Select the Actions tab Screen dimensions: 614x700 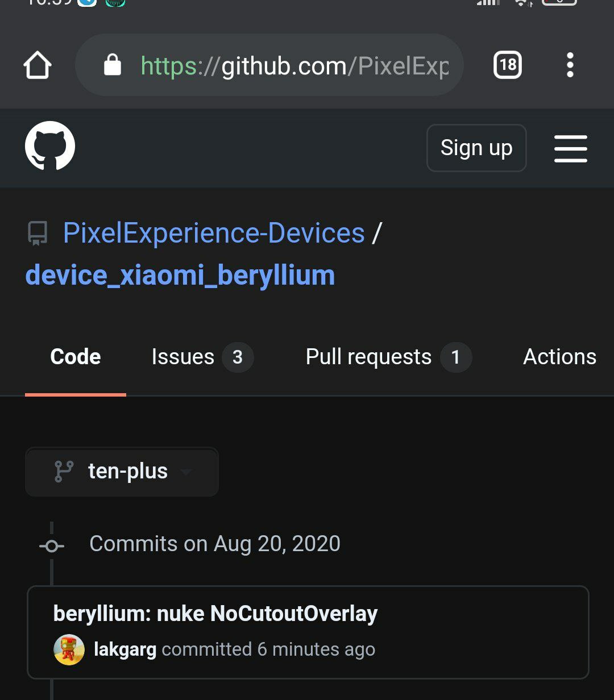click(x=559, y=357)
